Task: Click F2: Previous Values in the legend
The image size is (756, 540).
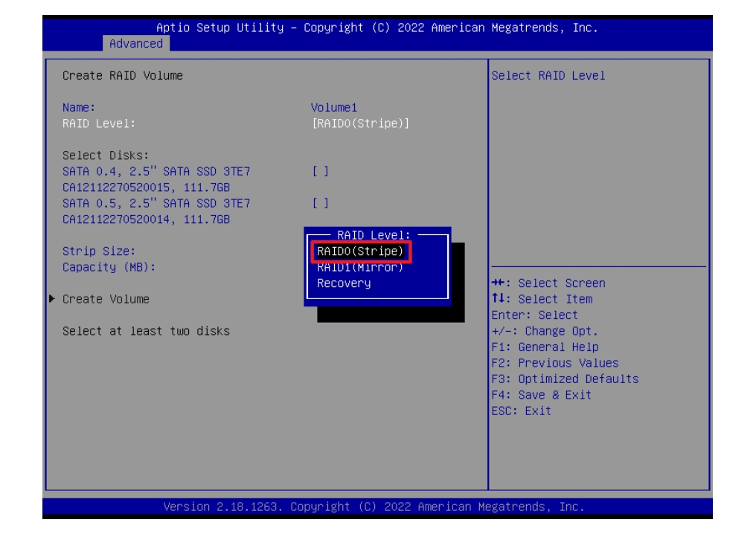Action: coord(554,363)
